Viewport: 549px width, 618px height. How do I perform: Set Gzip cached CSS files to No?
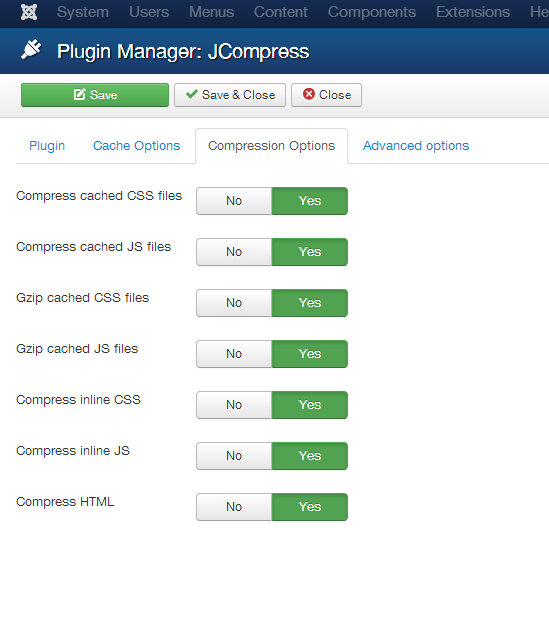click(x=234, y=303)
